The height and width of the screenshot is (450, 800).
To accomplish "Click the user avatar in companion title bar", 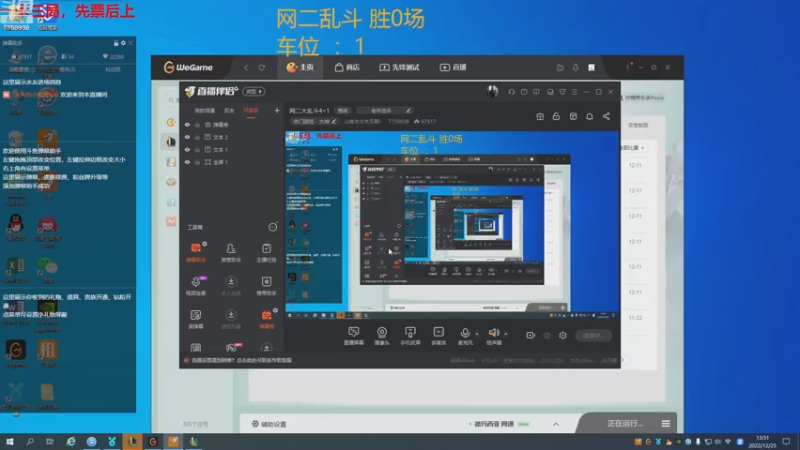I will tap(492, 91).
